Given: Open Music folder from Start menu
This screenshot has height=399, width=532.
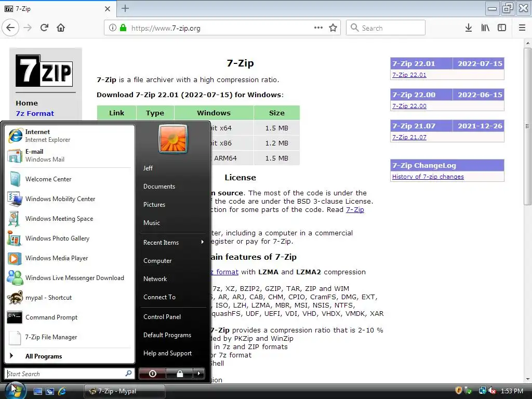Looking at the screenshot, I should (173, 222).
